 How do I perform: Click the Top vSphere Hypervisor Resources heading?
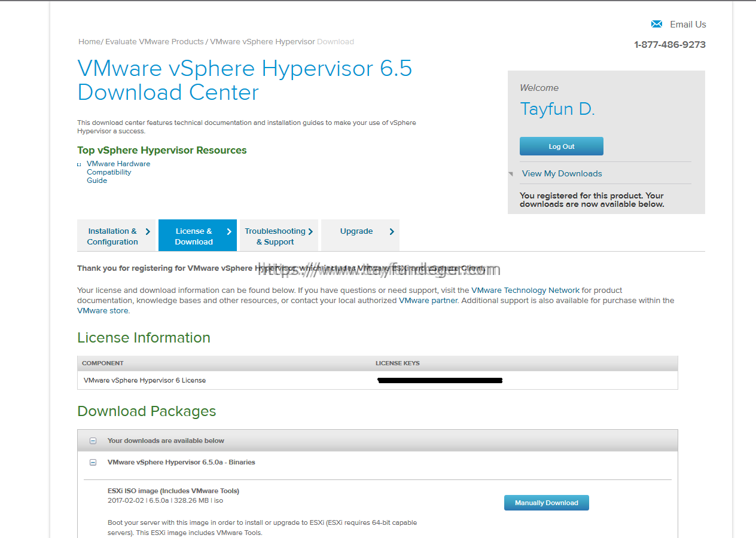[161, 151]
